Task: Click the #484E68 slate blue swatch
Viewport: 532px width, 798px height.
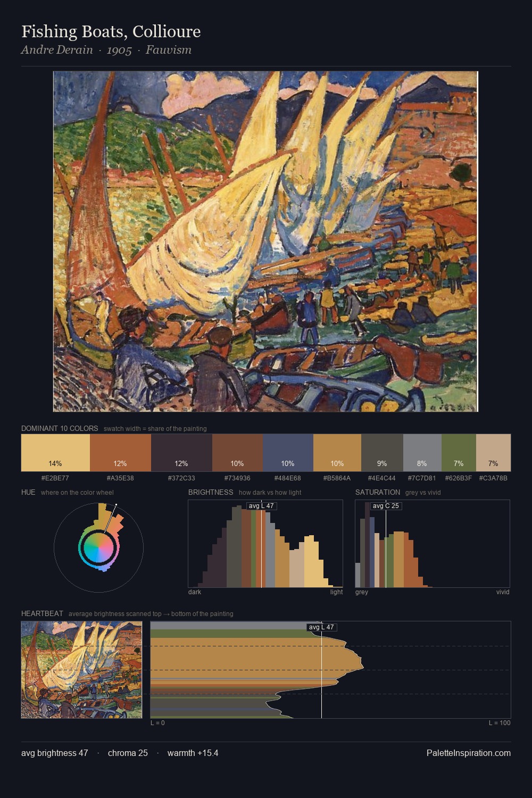Action: pyautogui.click(x=288, y=453)
